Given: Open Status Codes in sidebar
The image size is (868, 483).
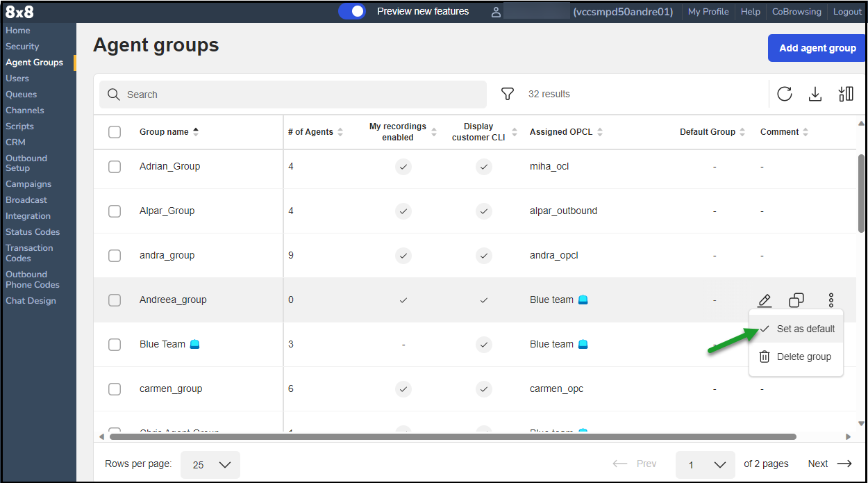Looking at the screenshot, I should pyautogui.click(x=33, y=232).
